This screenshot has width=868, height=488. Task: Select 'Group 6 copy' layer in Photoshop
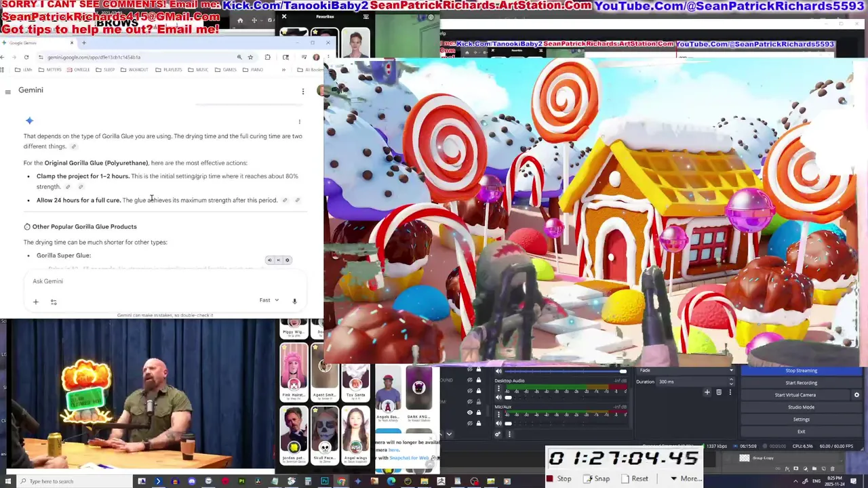[x=762, y=458]
